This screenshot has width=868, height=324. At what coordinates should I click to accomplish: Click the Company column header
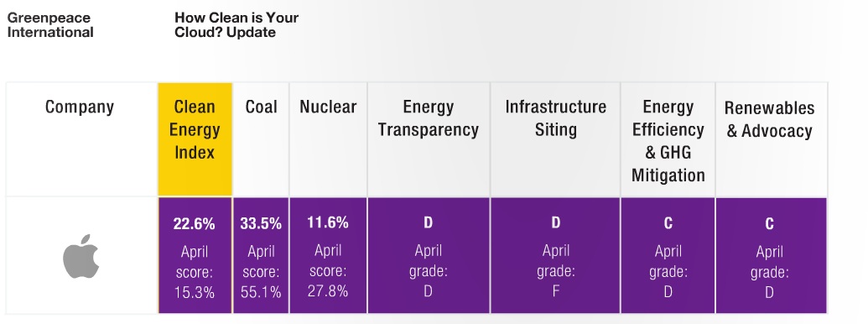(80, 107)
